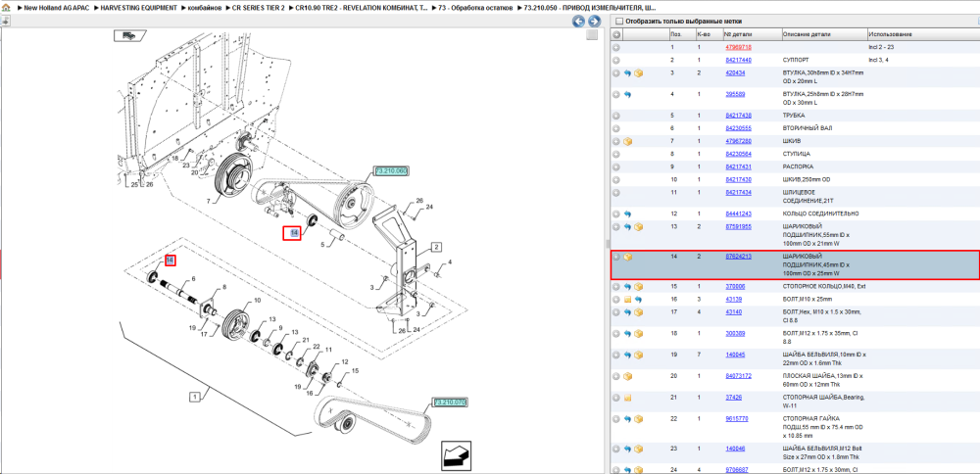This screenshot has width=980, height=474.
Task: Open 73.210.050 breadcrumb entry
Action: (x=591, y=7)
